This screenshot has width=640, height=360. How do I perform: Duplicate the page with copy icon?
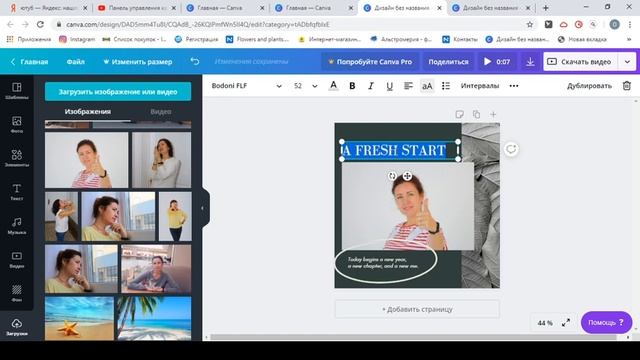[x=476, y=114]
